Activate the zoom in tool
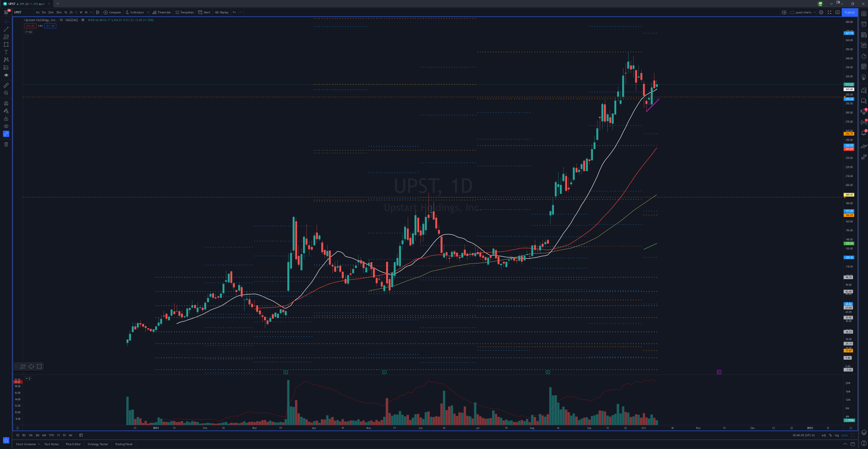The image size is (868, 449). 6,93
